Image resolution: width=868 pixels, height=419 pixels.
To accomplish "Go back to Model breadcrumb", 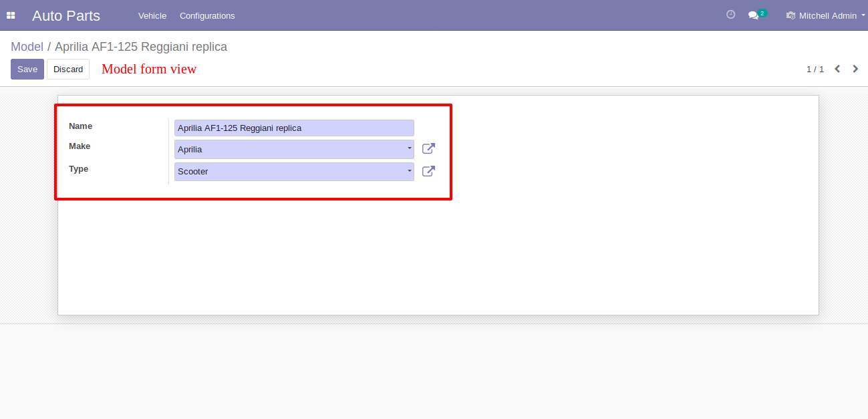I will (27, 47).
